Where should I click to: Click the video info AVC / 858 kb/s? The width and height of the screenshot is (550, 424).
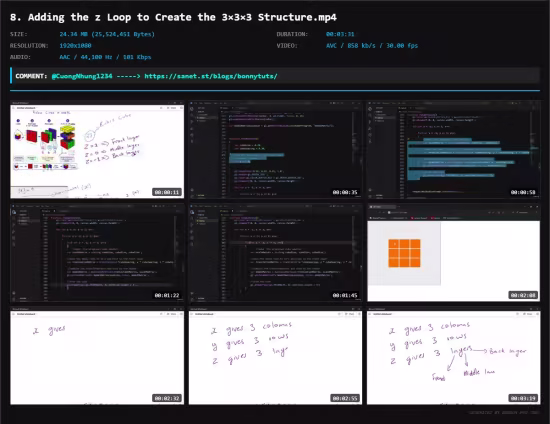[372, 46]
